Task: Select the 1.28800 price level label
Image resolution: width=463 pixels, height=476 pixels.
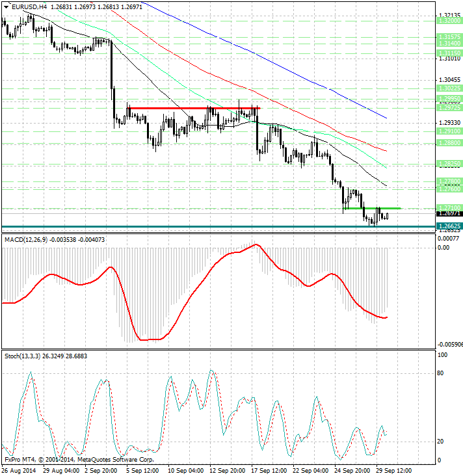Action: [x=449, y=142]
